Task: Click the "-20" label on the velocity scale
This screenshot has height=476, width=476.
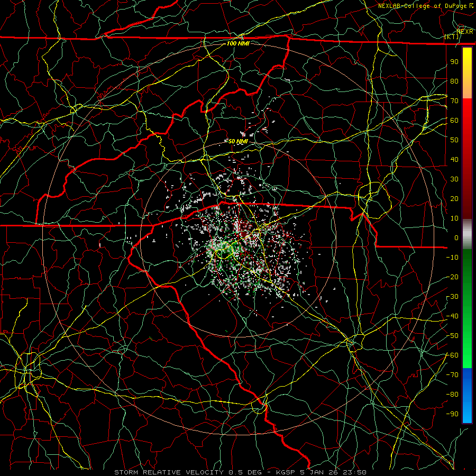Action: (452, 277)
